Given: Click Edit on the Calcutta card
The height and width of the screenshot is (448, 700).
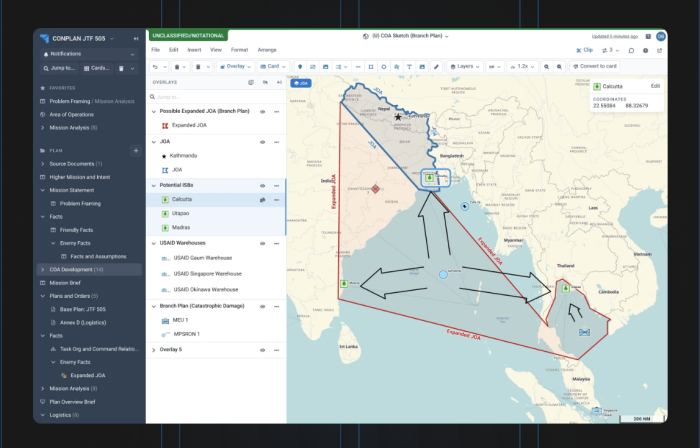Looking at the screenshot, I should tap(655, 86).
